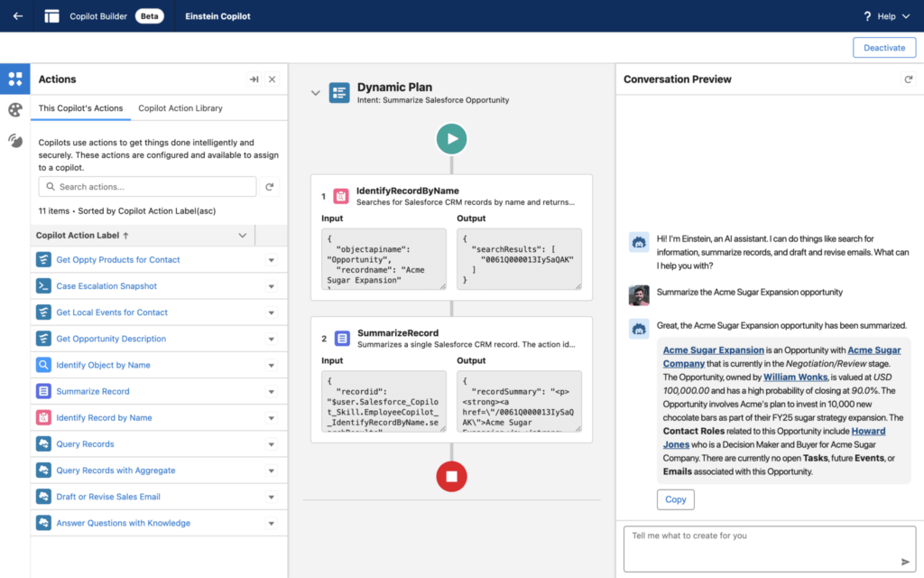Open dropdown for Case Escalation Snapshot row
924x578 pixels.
(x=271, y=286)
